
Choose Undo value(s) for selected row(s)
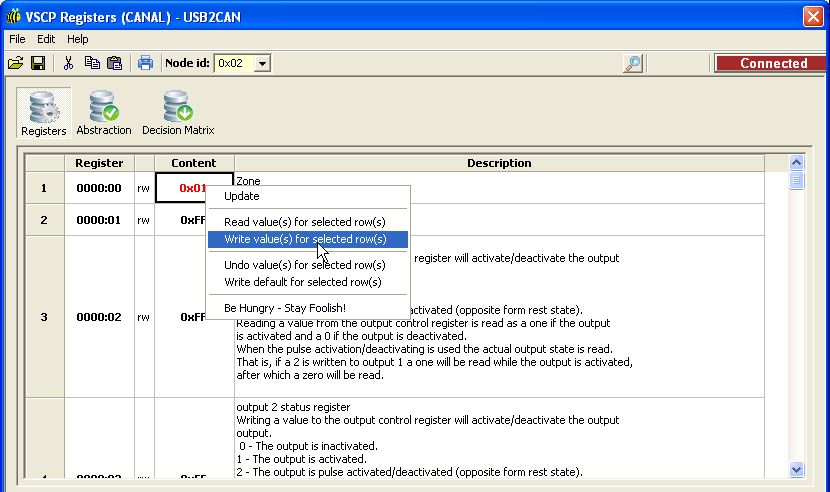[304, 265]
